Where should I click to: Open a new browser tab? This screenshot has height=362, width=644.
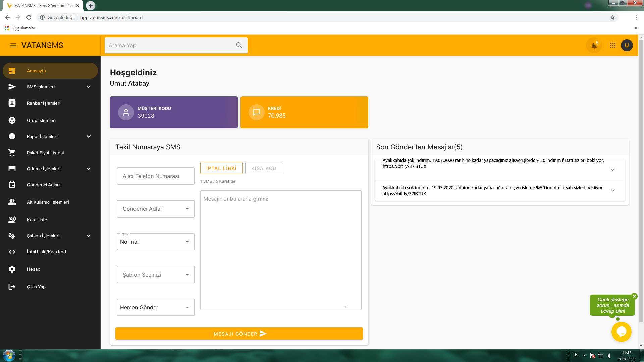91,6
